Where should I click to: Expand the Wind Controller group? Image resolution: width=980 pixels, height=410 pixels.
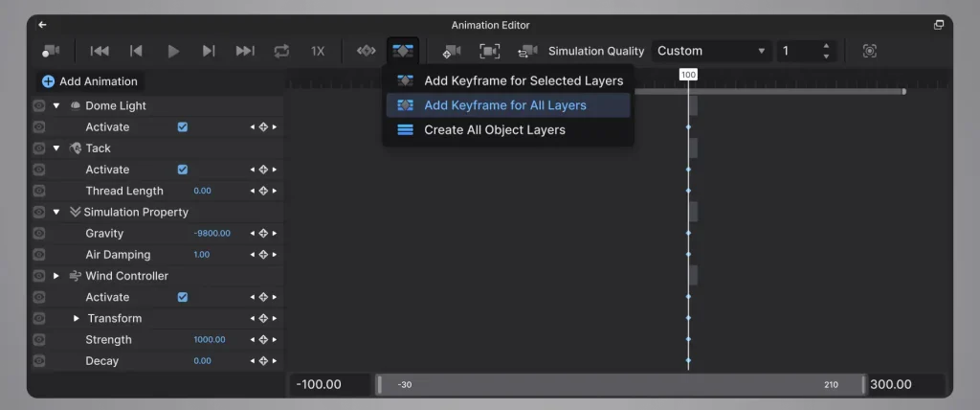point(56,276)
